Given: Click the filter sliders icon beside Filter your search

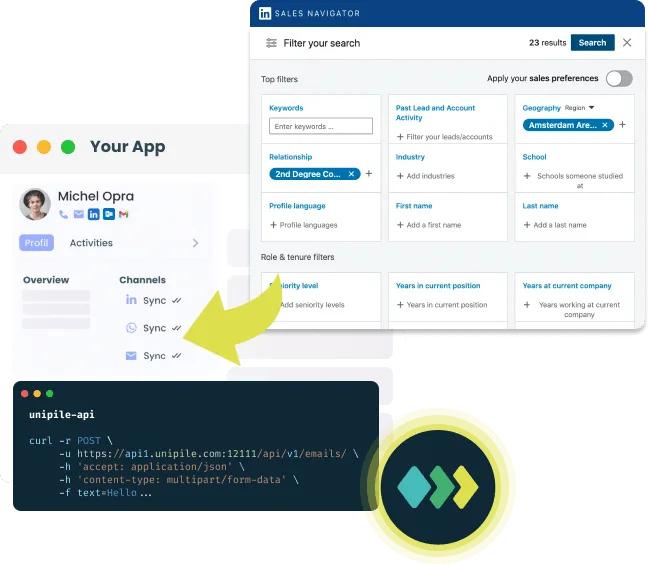Looking at the screenshot, I should tap(271, 43).
